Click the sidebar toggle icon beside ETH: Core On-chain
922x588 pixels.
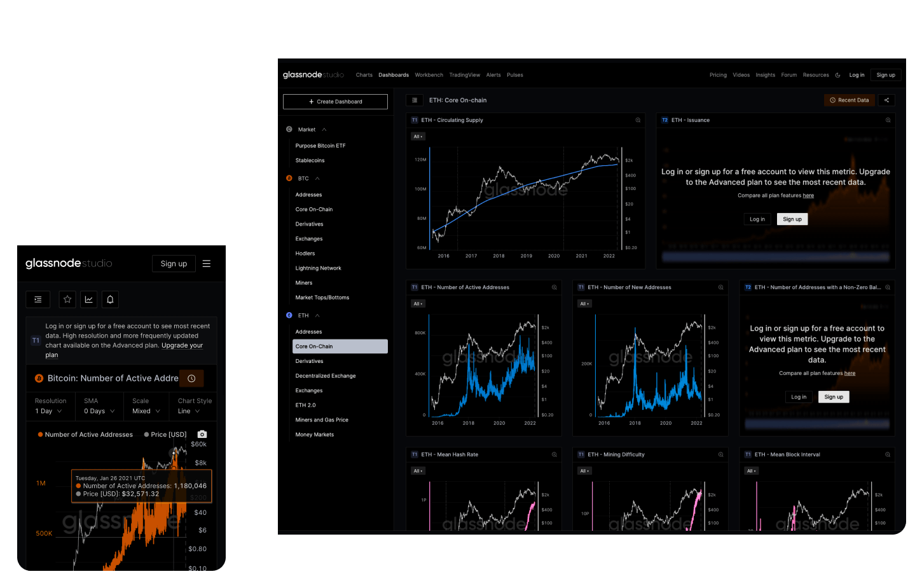click(x=415, y=100)
